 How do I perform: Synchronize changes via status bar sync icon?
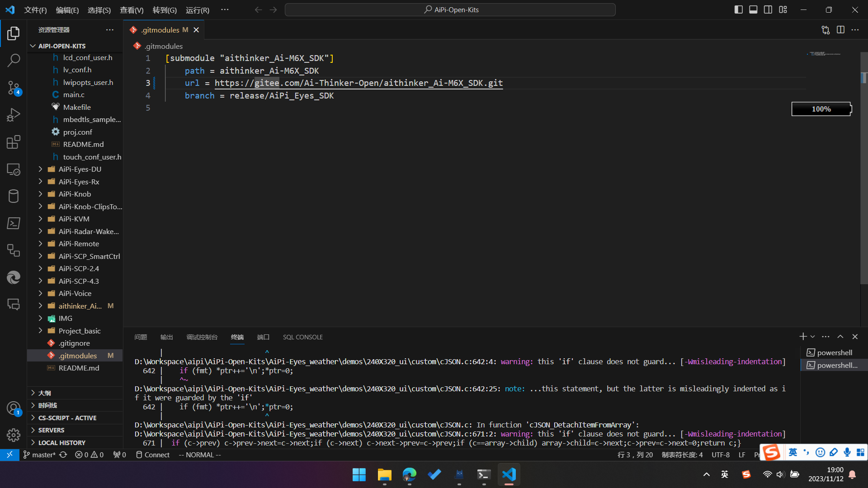(63, 455)
